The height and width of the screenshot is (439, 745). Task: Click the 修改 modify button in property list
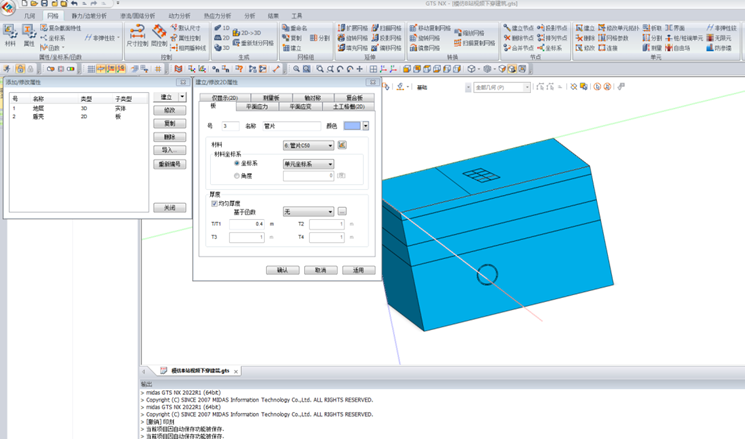click(x=170, y=110)
